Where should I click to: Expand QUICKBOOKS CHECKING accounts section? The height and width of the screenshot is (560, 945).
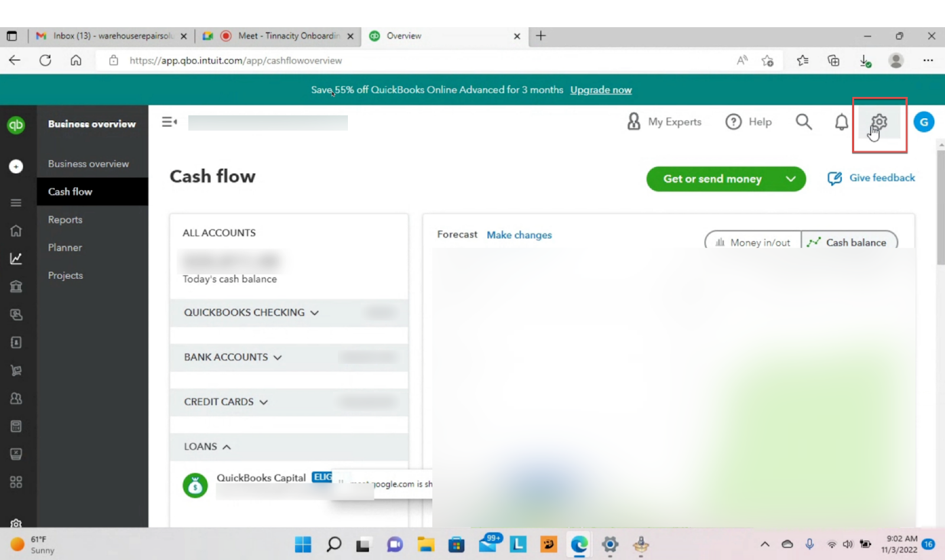289,312
